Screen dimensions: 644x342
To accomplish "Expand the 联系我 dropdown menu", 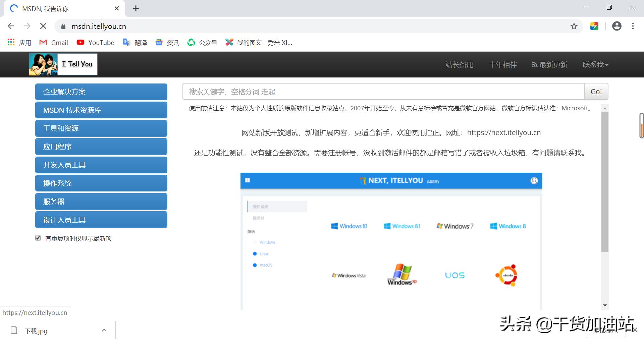I will 595,65.
